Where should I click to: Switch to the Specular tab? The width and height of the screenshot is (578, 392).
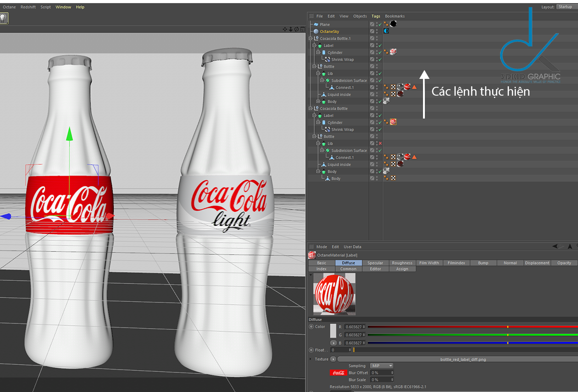click(375, 263)
